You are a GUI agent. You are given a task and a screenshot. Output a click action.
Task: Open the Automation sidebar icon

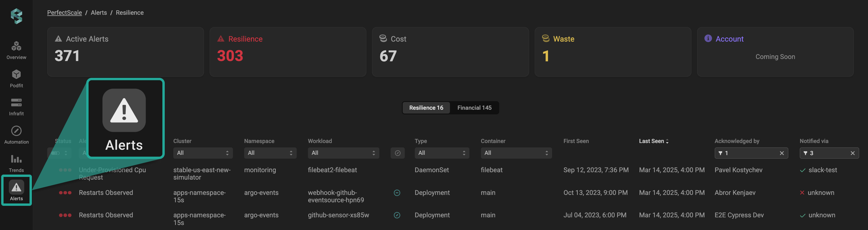tap(16, 135)
